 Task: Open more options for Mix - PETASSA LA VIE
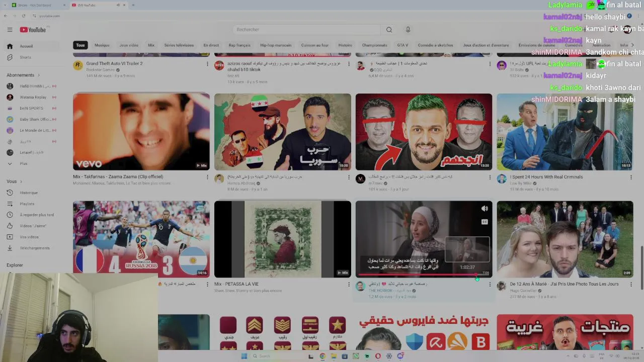(349, 284)
